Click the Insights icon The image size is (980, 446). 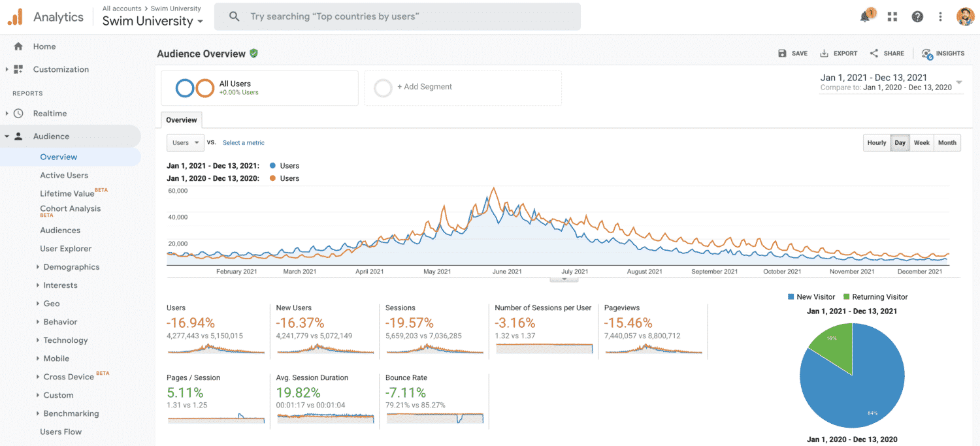click(927, 54)
